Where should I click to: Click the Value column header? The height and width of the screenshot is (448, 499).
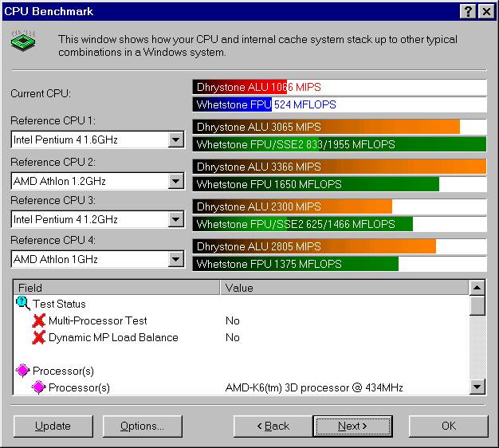pos(344,288)
